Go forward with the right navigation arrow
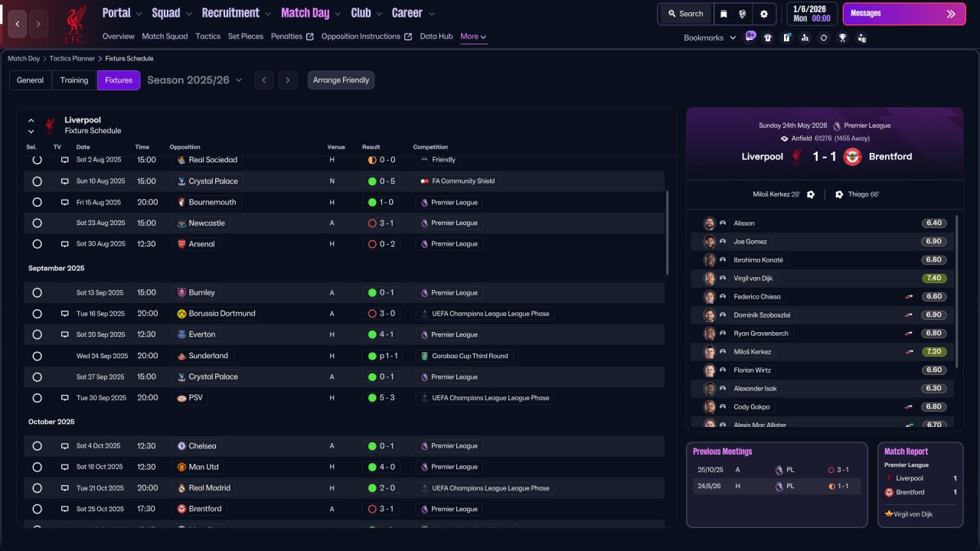Screen dimensions: 980x551 (x=38, y=24)
